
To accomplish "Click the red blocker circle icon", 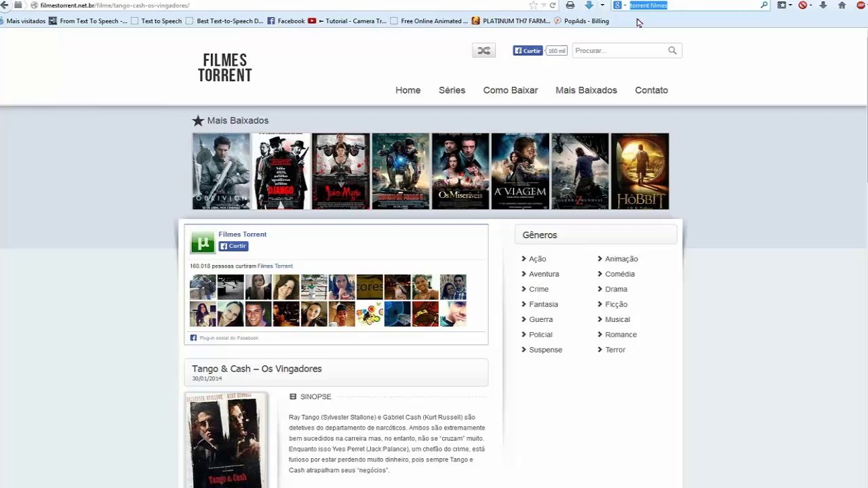I will pos(804,5).
